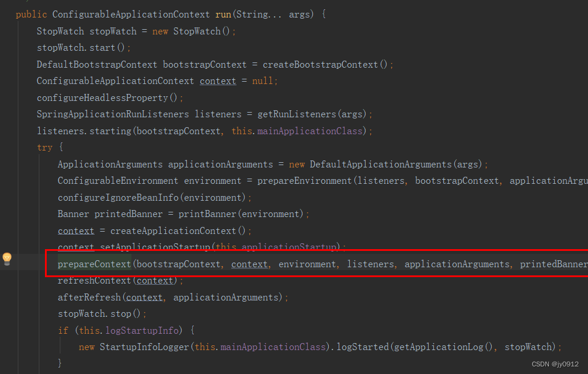Click configureIgnoreBeanInfo(environment) call

pyautogui.click(x=151, y=197)
